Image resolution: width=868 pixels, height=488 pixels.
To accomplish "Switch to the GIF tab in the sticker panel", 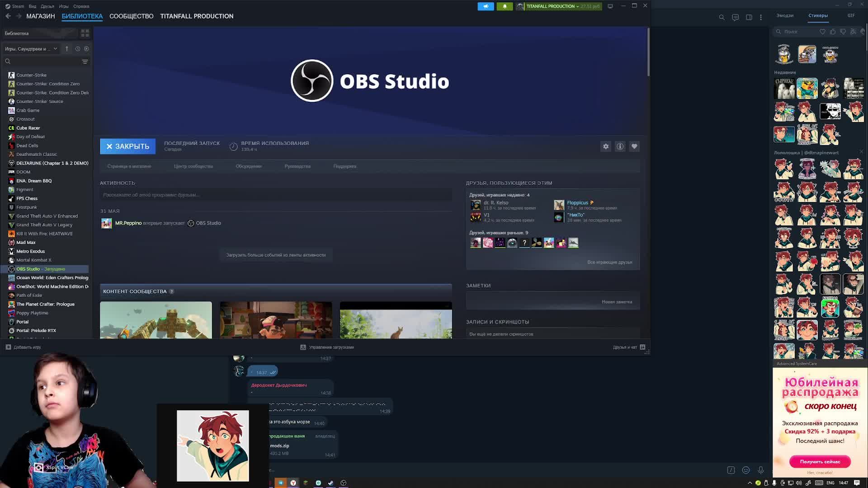I will coord(851,15).
